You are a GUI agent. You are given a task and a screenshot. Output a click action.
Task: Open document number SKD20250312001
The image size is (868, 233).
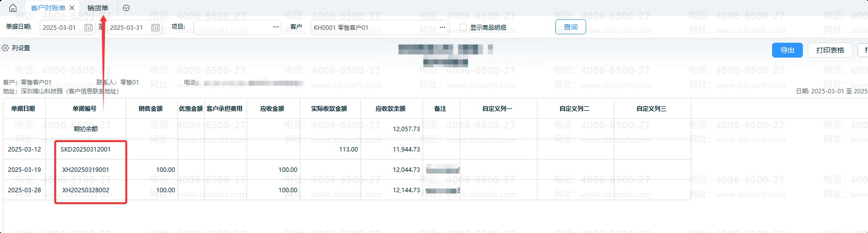pyautogui.click(x=86, y=149)
